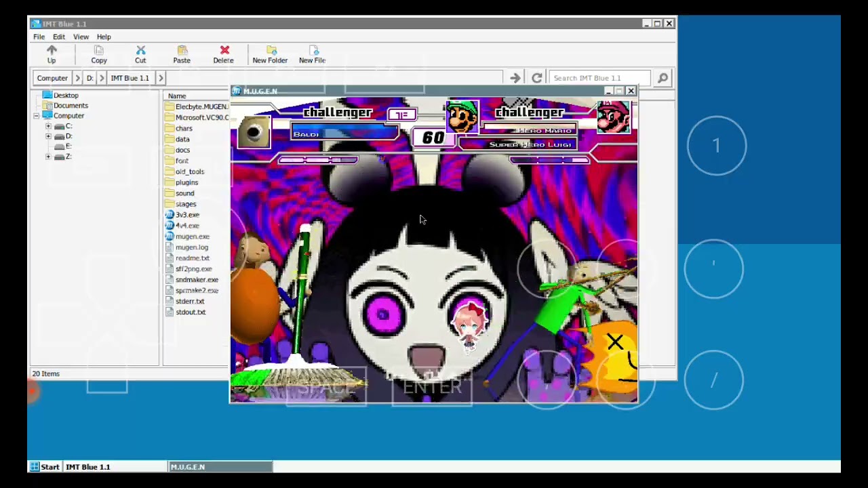Screen dimensions: 868x488
Task: Select the font folder icon
Action: click(170, 161)
